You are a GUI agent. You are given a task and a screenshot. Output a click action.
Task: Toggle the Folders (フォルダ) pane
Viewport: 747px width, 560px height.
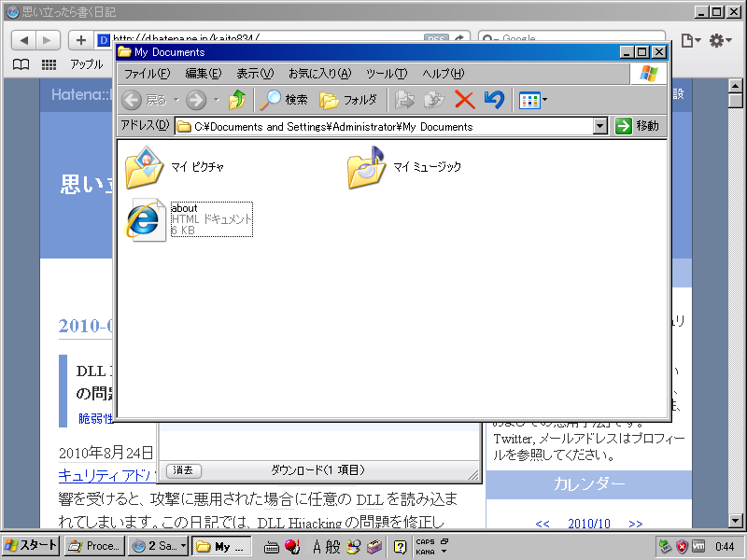pos(348,100)
